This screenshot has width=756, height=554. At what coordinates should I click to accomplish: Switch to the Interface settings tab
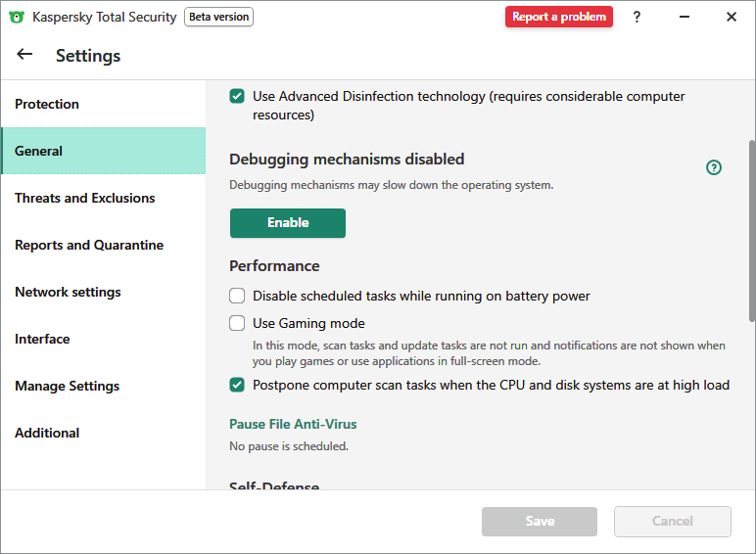click(x=42, y=339)
